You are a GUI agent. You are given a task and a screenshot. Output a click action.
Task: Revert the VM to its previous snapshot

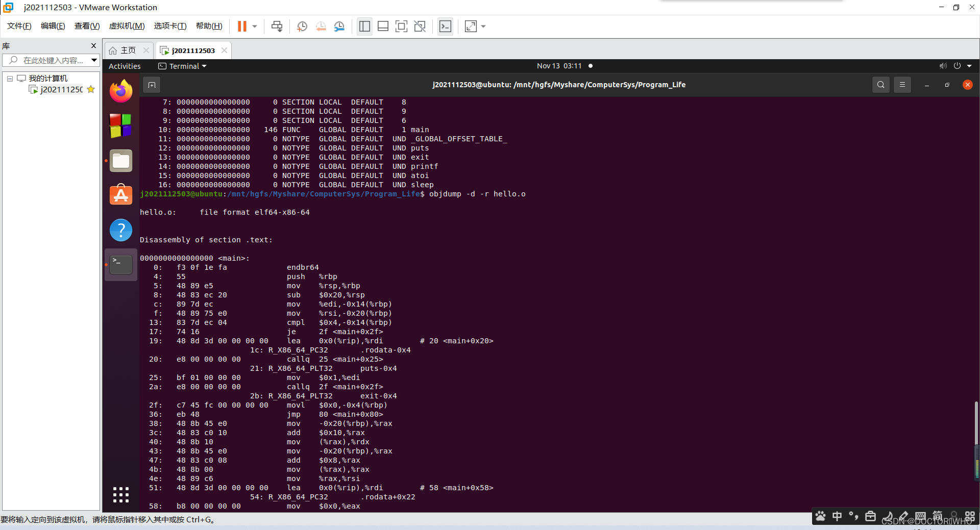coord(321,26)
